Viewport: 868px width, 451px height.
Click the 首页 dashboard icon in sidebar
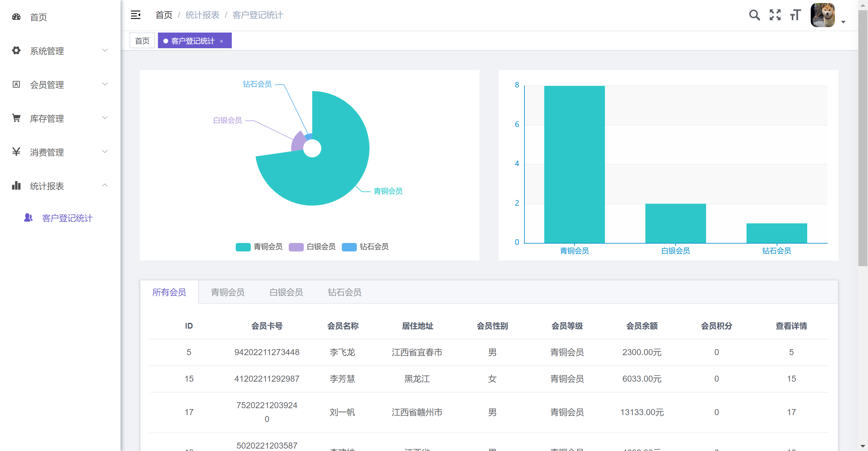coord(16,17)
